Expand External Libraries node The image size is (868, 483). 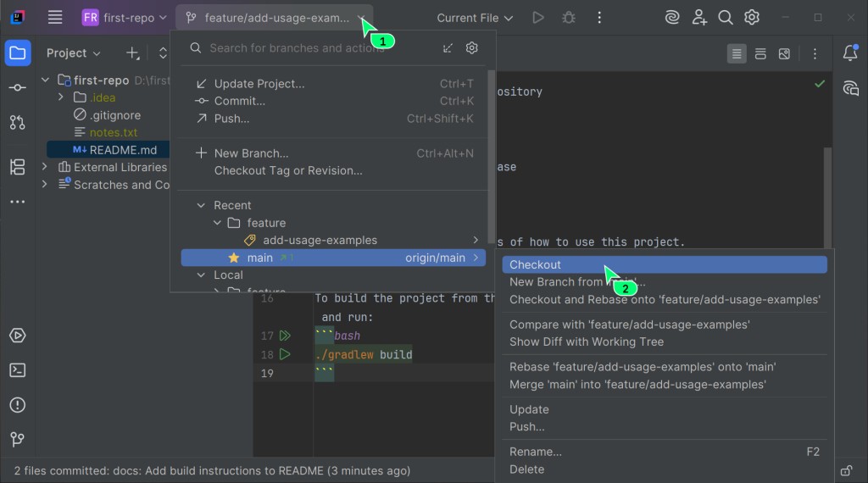pos(45,167)
